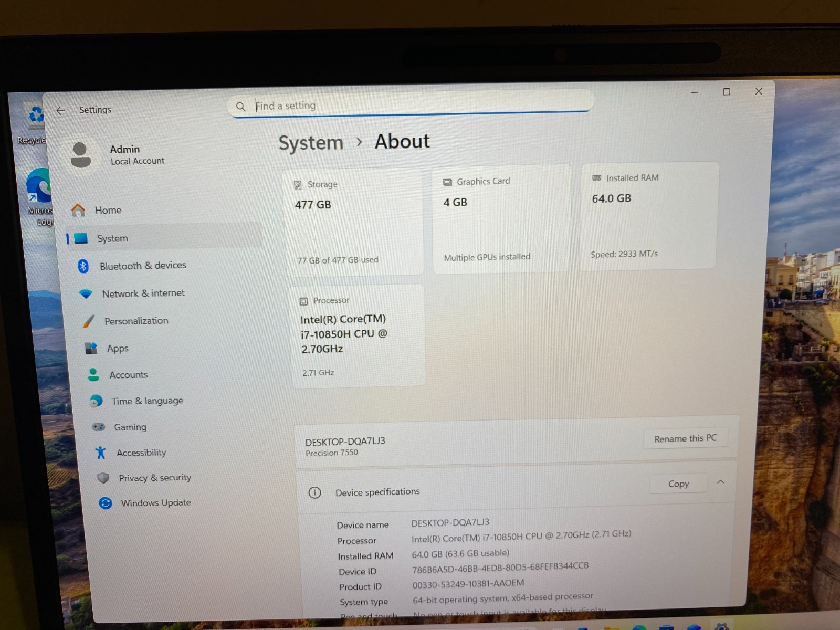Open Personalization via the paintbrush icon
This screenshot has height=630, width=840.
click(x=88, y=321)
